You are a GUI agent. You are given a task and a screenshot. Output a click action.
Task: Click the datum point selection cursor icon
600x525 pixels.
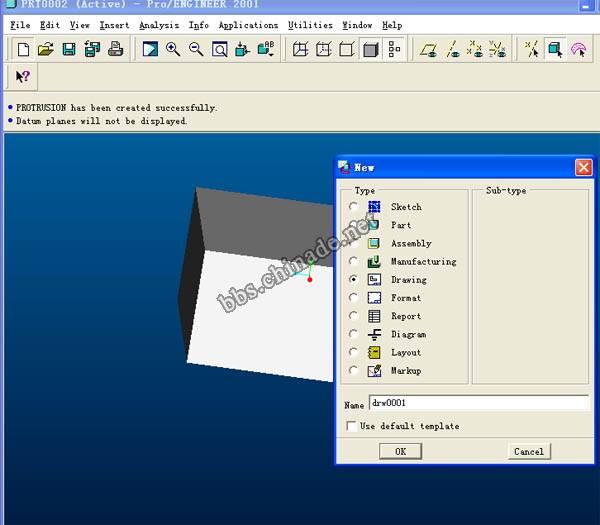coord(532,49)
